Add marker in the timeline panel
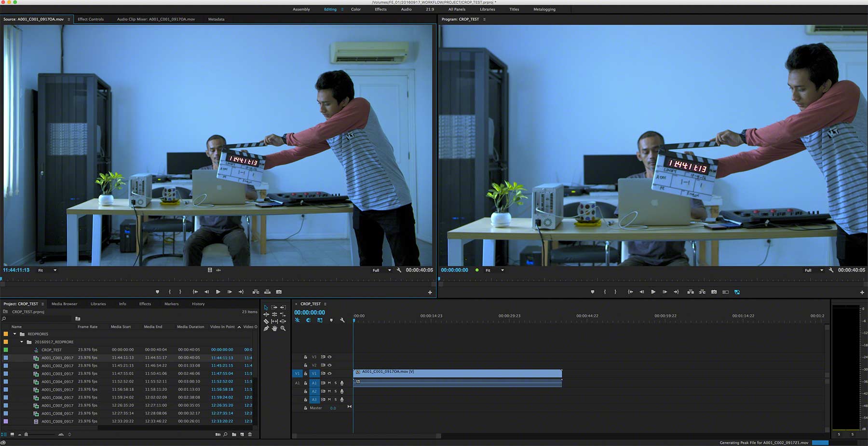 [x=331, y=320]
